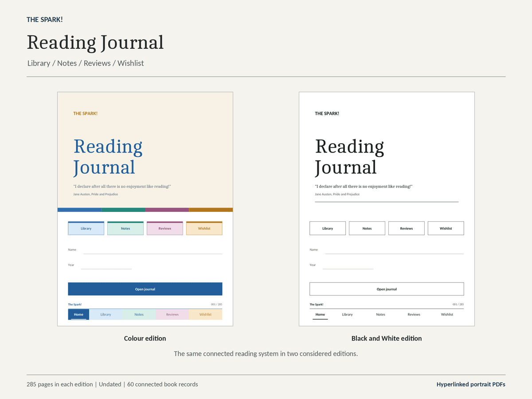Select Reviews in Black and White bottom navigation

tap(414, 314)
